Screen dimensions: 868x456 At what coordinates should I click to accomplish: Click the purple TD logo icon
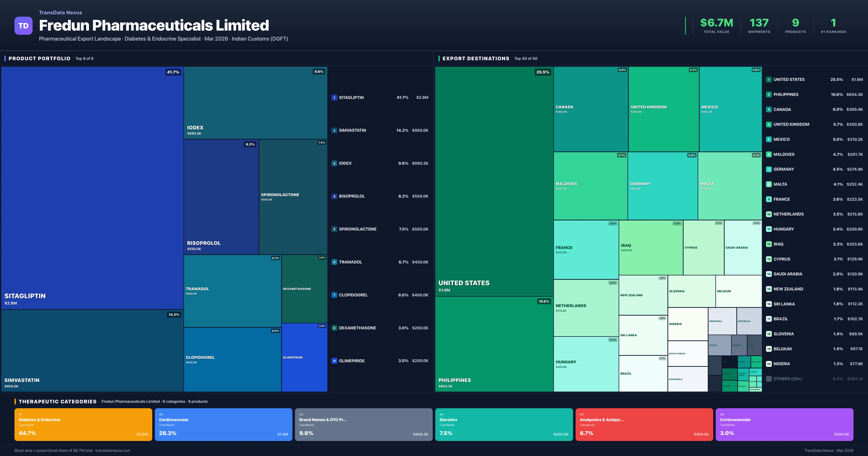click(x=23, y=26)
